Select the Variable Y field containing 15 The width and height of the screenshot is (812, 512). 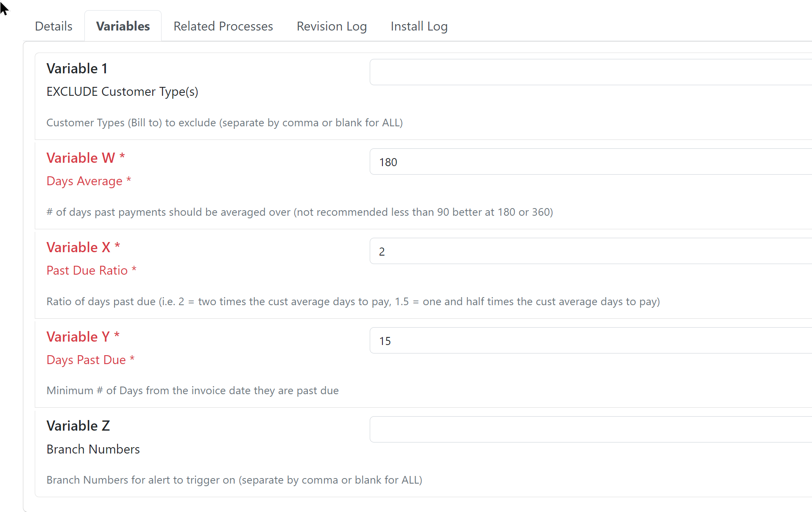(591, 340)
